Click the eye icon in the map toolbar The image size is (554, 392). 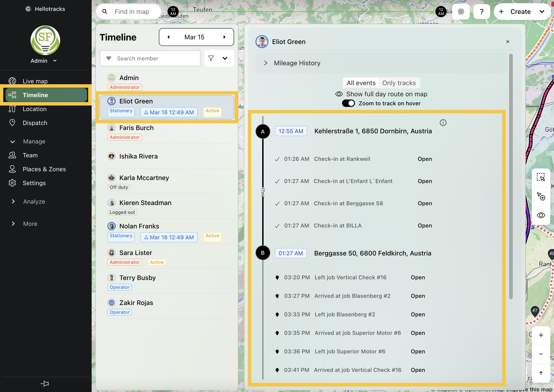tap(541, 215)
